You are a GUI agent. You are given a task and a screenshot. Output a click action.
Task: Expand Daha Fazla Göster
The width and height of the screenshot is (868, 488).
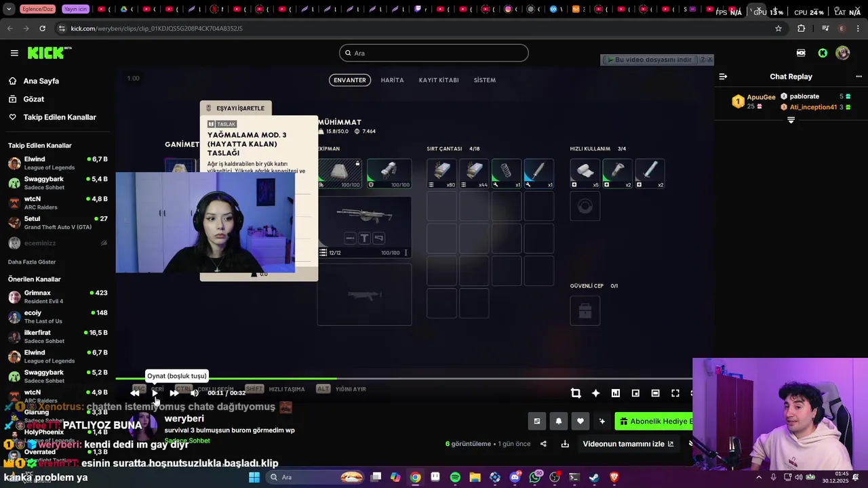pos(32,262)
